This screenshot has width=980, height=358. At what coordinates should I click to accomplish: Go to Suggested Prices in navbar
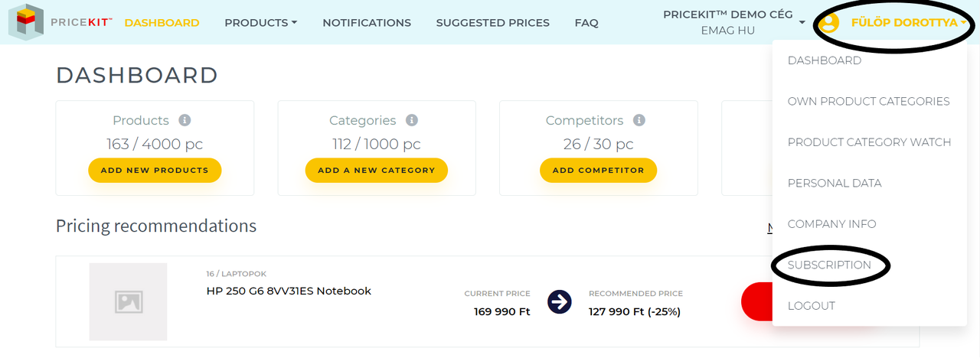tap(493, 23)
